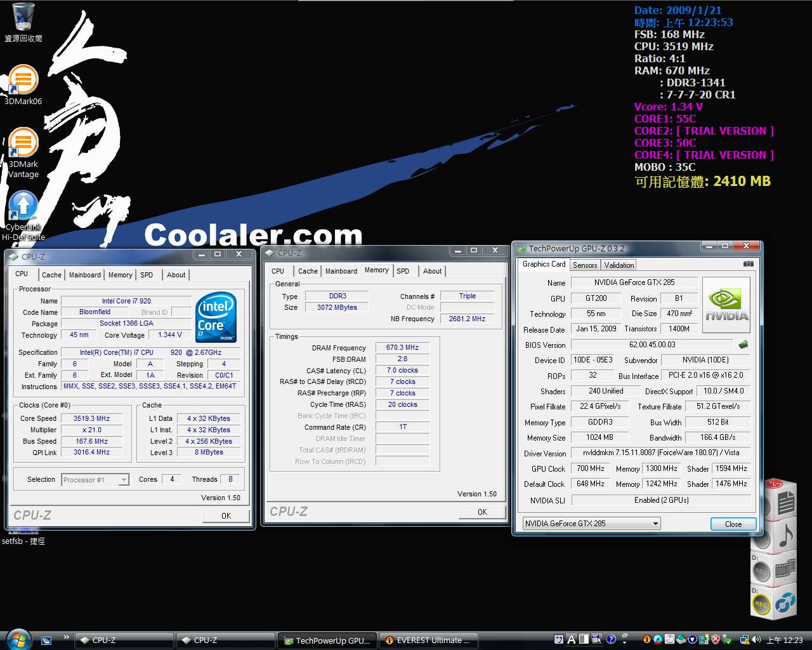Click the volume speaker tray icon
This screenshot has height=650, width=812.
(x=756, y=639)
